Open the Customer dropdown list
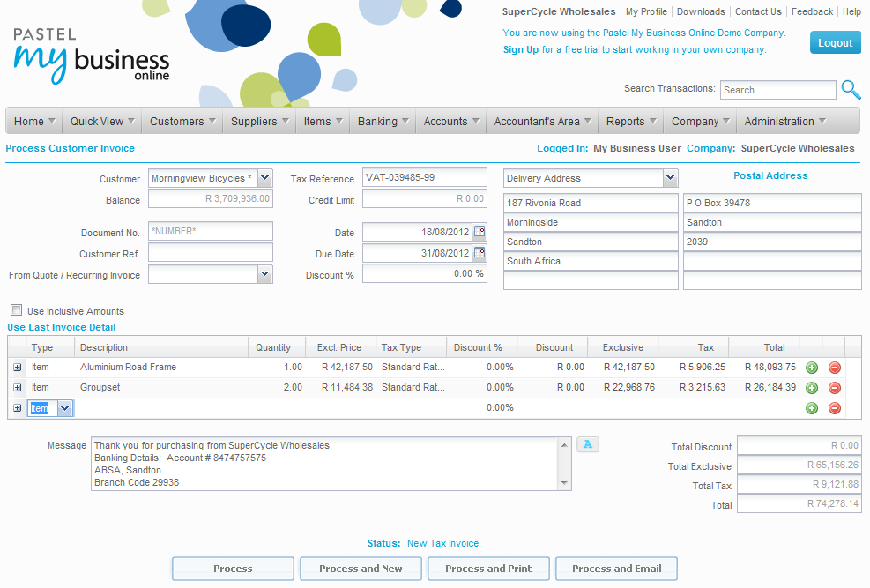Image resolution: width=870 pixels, height=588 pixels. (x=264, y=178)
